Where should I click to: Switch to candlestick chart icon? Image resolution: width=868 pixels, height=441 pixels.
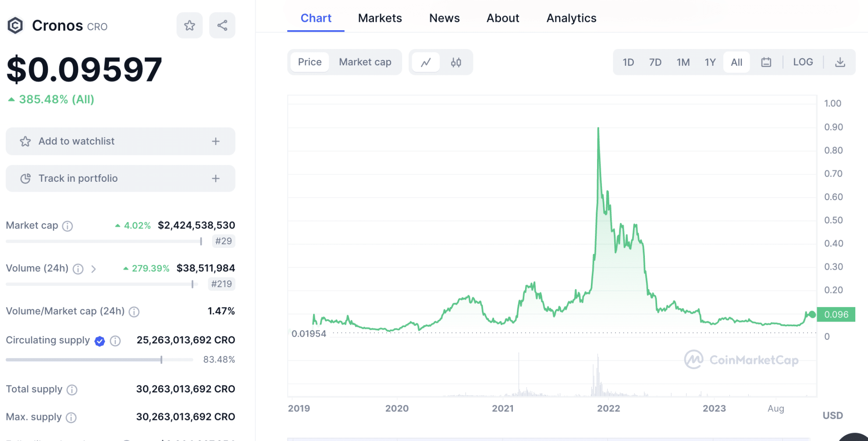point(456,62)
